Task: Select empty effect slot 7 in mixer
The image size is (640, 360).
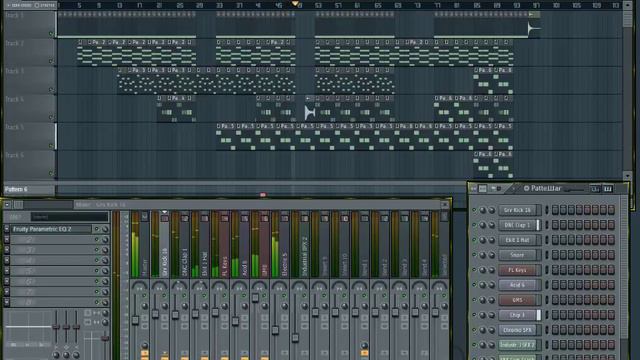Action: (x=51, y=292)
